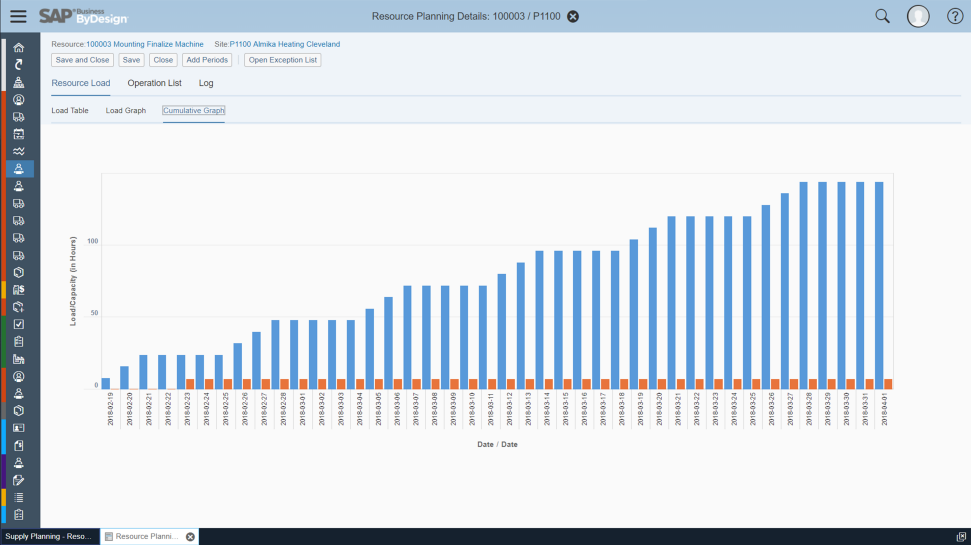Open the user profile avatar
This screenshot has height=545, width=971.
(918, 16)
